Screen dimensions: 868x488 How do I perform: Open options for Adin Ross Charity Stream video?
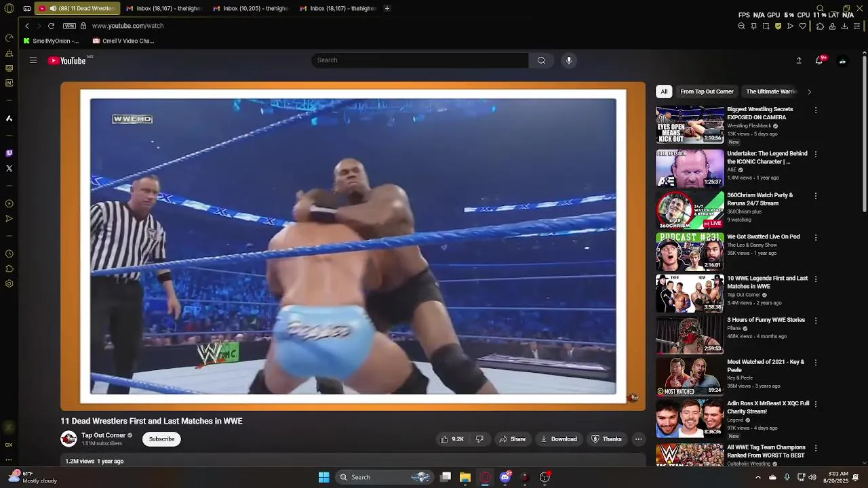coord(816,404)
